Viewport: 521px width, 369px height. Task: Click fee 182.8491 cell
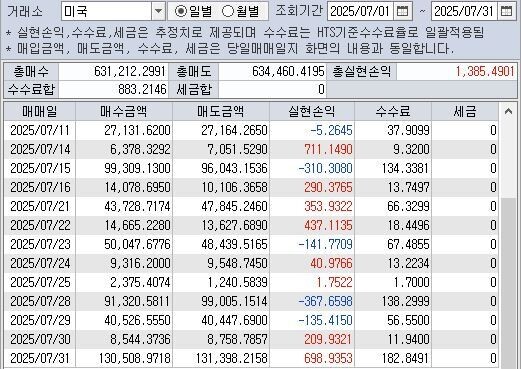(393, 358)
